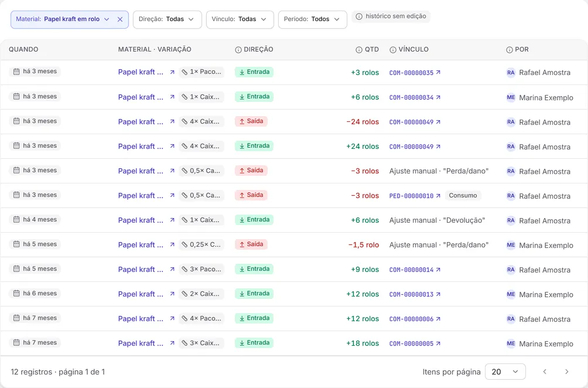
Task: Click info icon beside 'histórico sem edição'
Action: point(359,16)
